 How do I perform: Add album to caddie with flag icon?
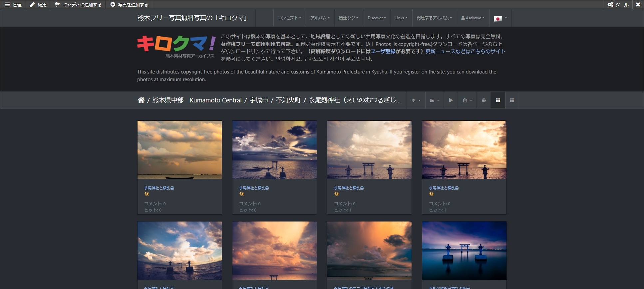click(x=78, y=5)
